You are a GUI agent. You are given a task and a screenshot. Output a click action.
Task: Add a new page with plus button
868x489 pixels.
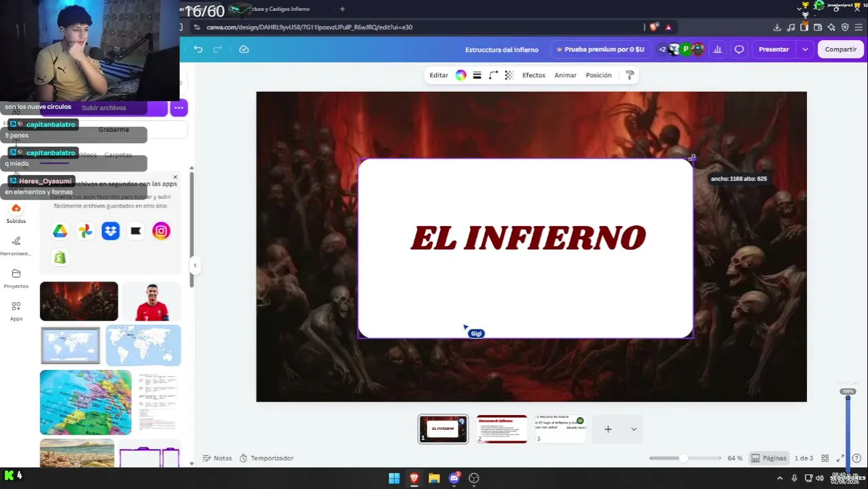point(608,429)
